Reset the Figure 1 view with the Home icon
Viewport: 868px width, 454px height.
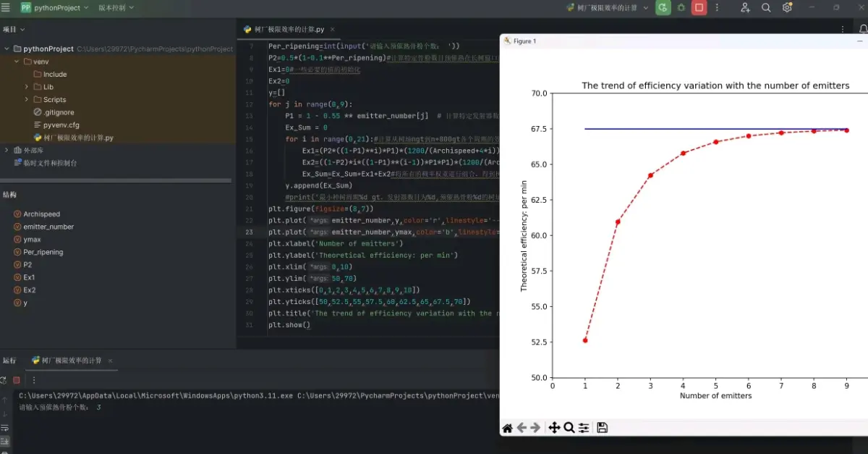click(x=507, y=428)
